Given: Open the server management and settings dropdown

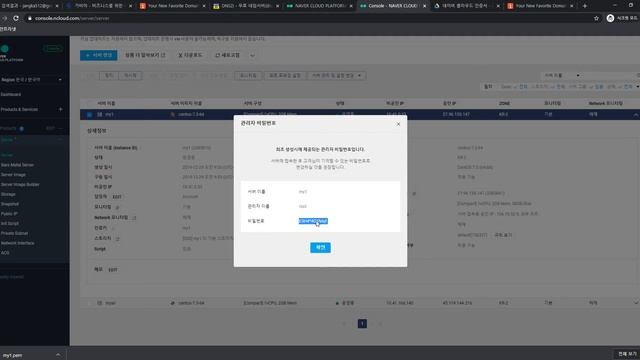Looking at the screenshot, I should click(x=336, y=76).
